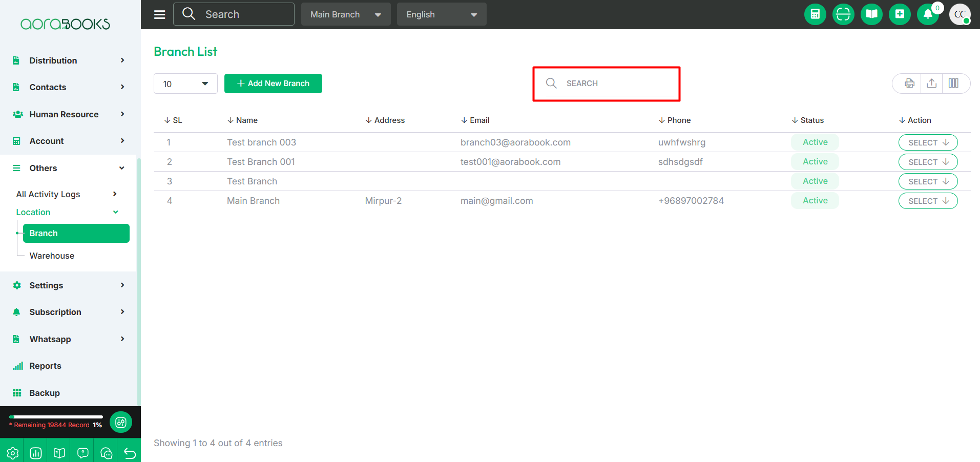Sort table by Name column

(x=242, y=120)
